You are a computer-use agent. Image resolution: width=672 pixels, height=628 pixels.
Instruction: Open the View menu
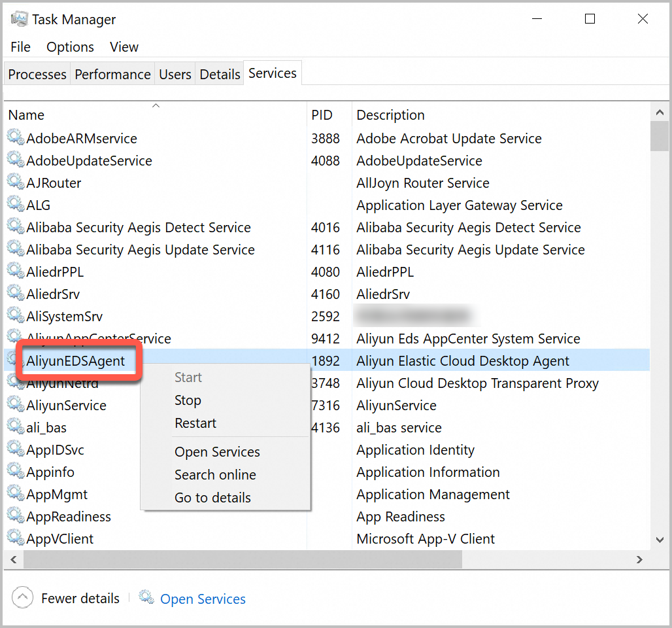click(x=124, y=46)
